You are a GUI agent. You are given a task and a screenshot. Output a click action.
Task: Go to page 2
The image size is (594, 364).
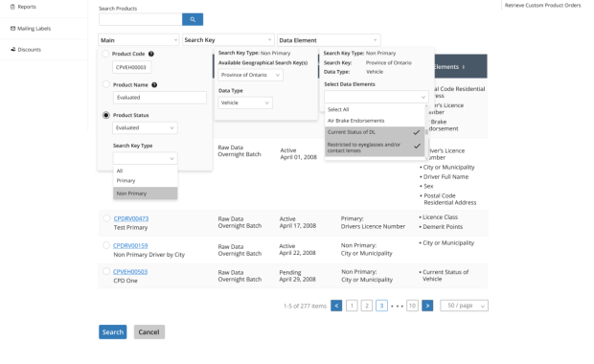click(367, 306)
